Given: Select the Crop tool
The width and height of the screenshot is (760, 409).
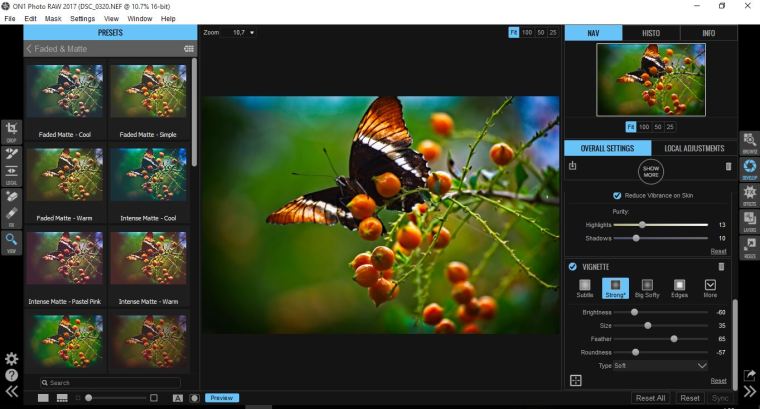Looking at the screenshot, I should (11, 131).
